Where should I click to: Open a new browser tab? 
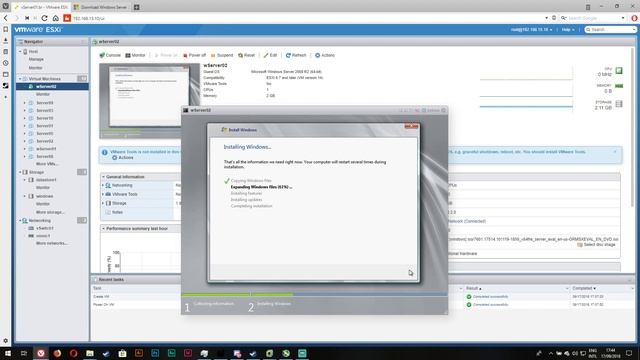137,7
